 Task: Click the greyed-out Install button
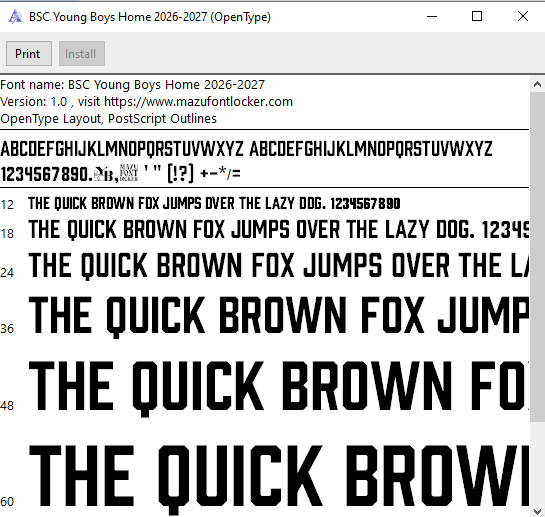click(x=82, y=54)
